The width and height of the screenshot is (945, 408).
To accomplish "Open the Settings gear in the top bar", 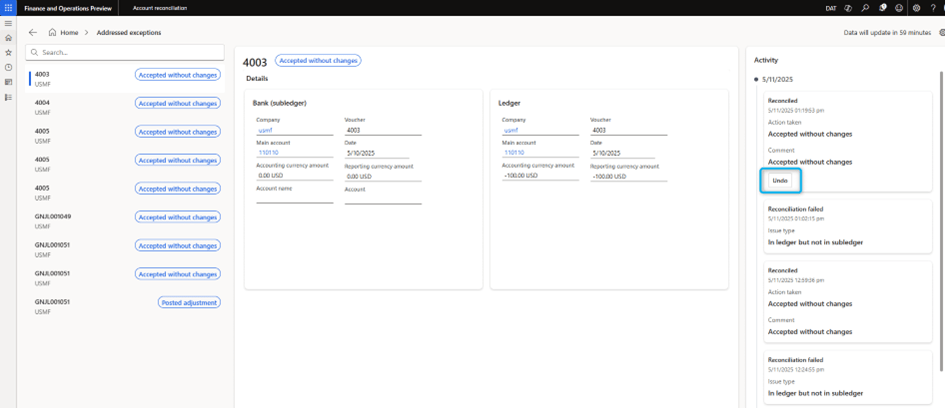I will (916, 7).
